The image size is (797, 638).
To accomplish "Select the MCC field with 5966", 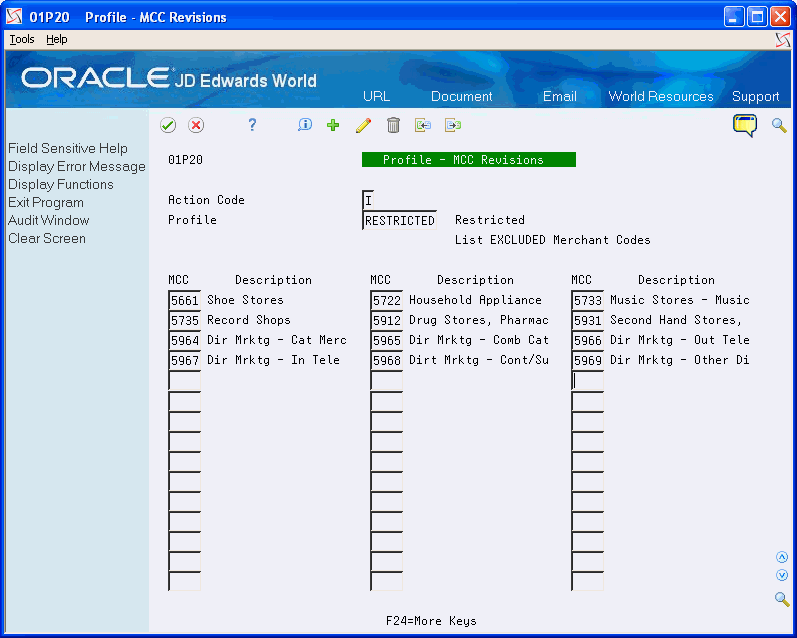I will 588,340.
